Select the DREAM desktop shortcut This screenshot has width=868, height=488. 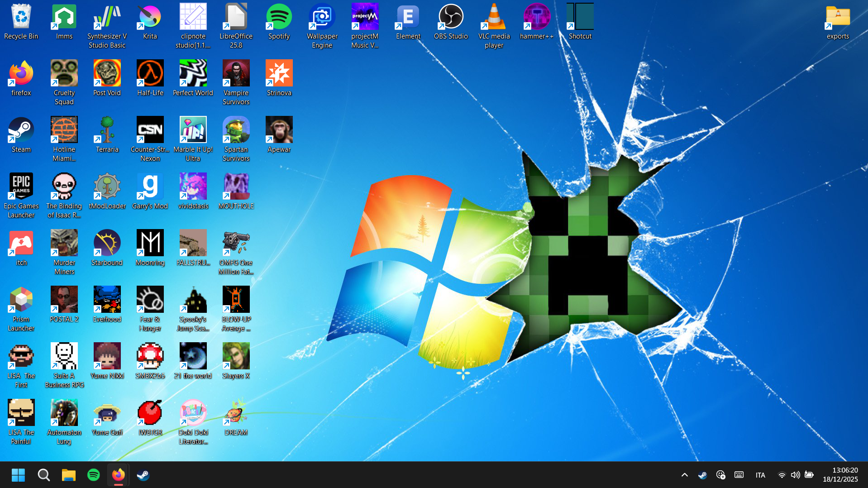(236, 418)
